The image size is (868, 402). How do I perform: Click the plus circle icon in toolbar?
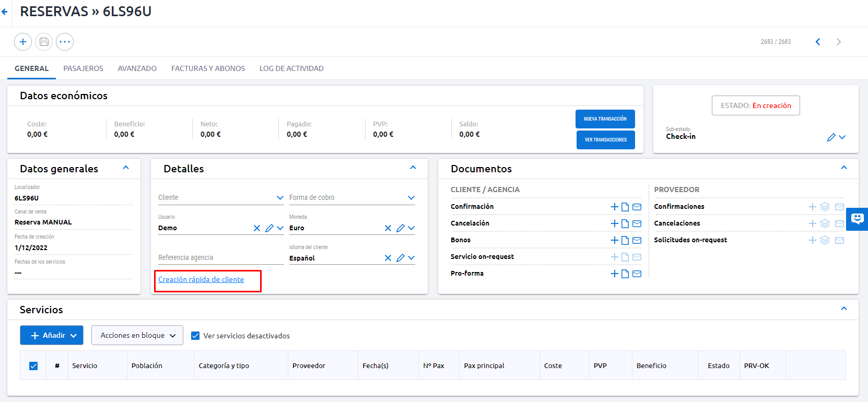tap(23, 42)
